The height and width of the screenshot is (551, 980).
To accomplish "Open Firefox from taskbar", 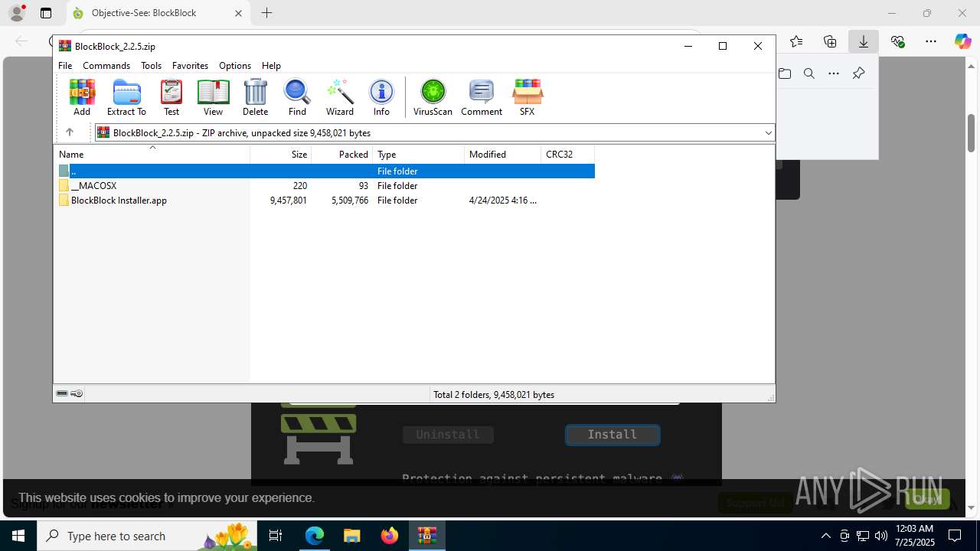I will pos(390,536).
